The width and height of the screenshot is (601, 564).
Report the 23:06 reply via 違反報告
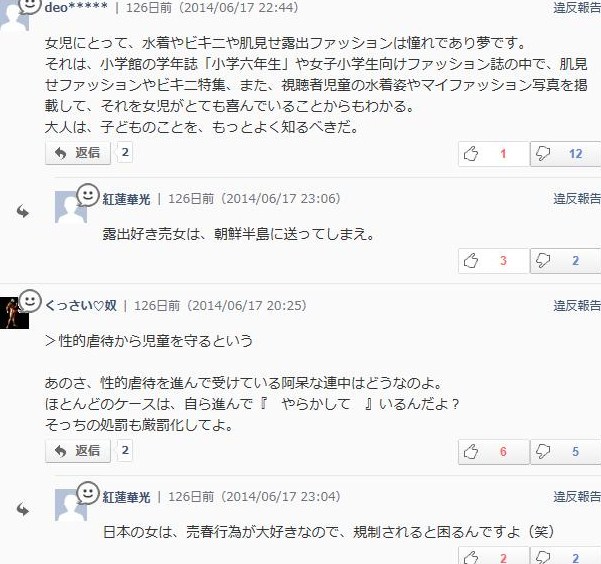coord(577,199)
